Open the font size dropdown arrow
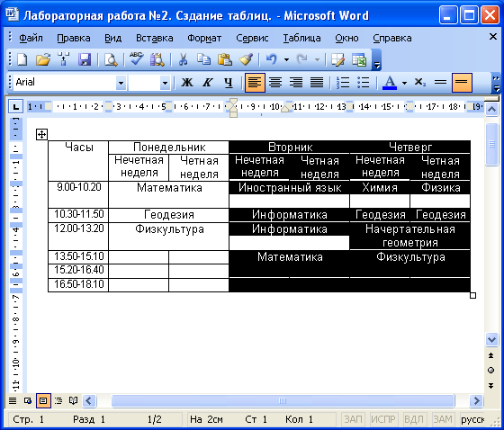 coord(165,84)
